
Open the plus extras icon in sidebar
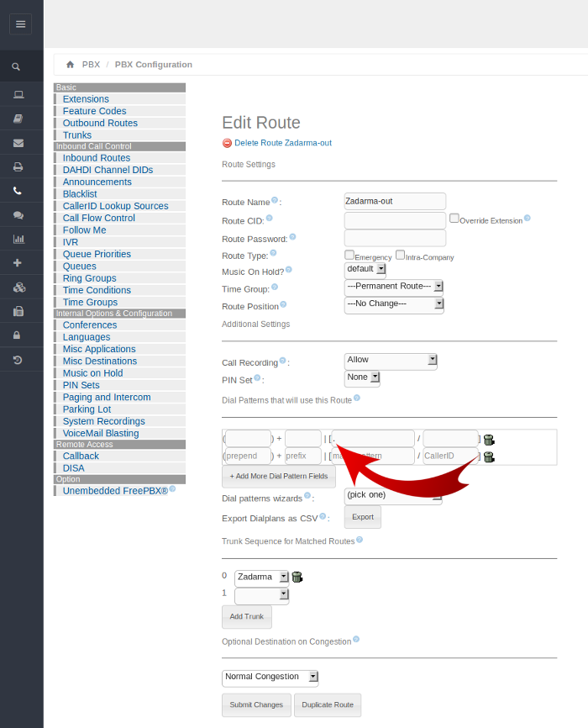click(18, 263)
